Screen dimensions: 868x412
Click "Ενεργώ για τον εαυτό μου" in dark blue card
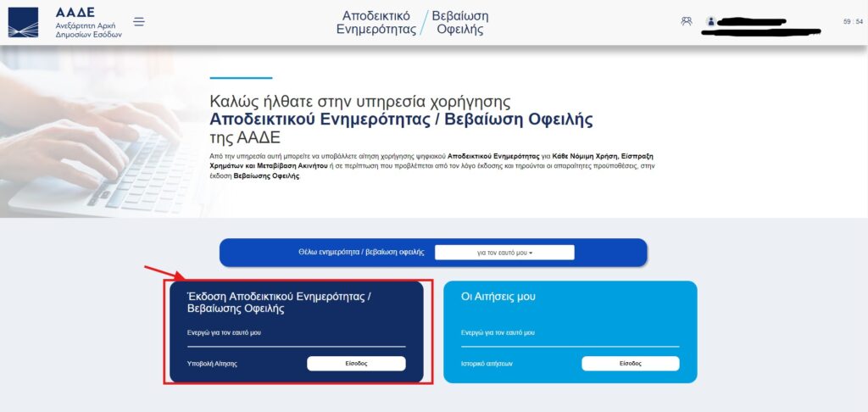(x=224, y=333)
